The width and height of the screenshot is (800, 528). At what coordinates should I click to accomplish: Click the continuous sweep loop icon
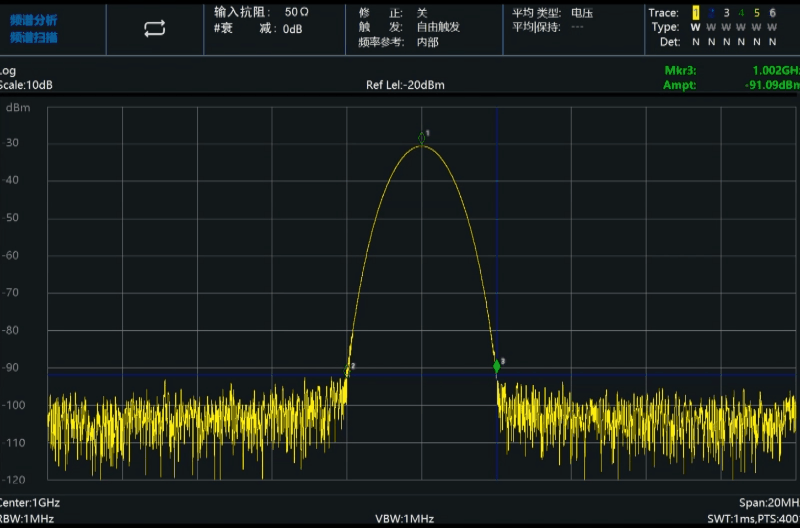coord(154,29)
